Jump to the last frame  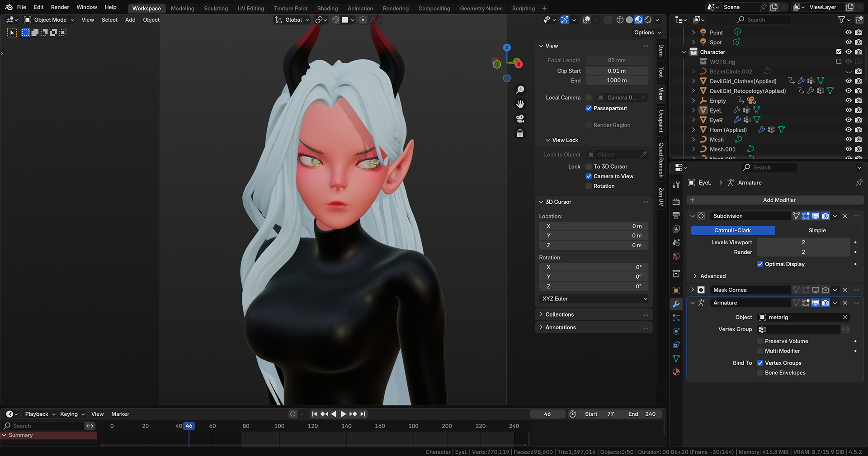(x=363, y=414)
